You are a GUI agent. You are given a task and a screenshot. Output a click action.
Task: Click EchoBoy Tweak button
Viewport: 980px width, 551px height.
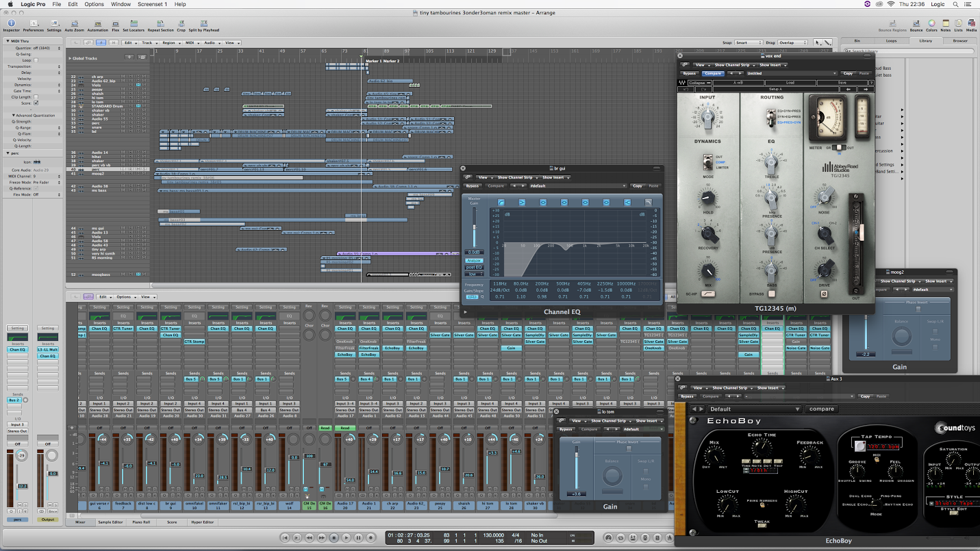761,526
